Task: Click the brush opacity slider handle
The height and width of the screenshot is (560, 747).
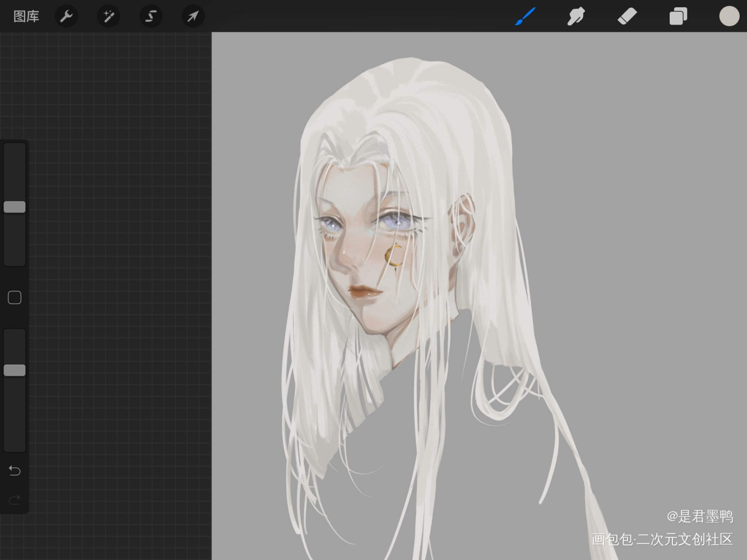Action: pyautogui.click(x=15, y=370)
